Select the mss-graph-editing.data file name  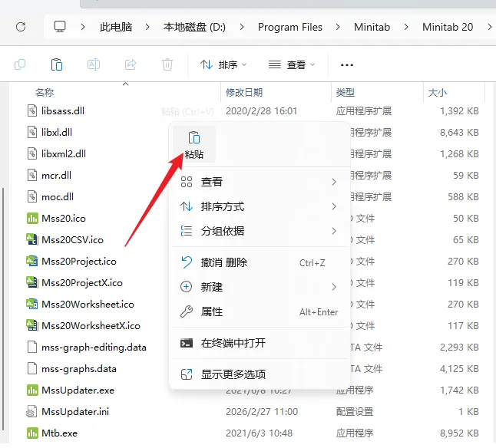[94, 348]
